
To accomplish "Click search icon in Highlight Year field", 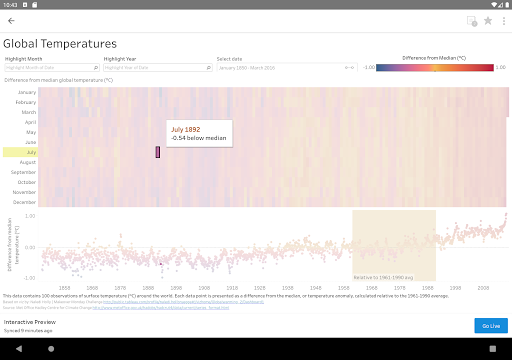I will click(209, 68).
